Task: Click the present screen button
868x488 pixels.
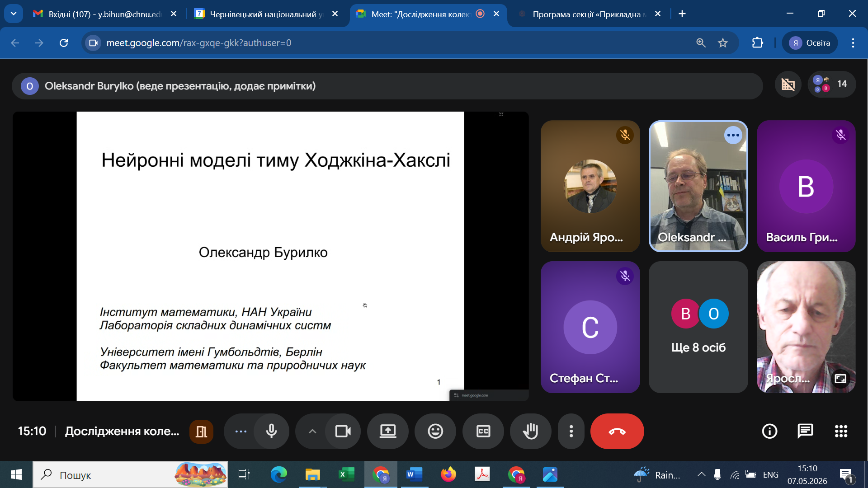Action: click(x=388, y=431)
